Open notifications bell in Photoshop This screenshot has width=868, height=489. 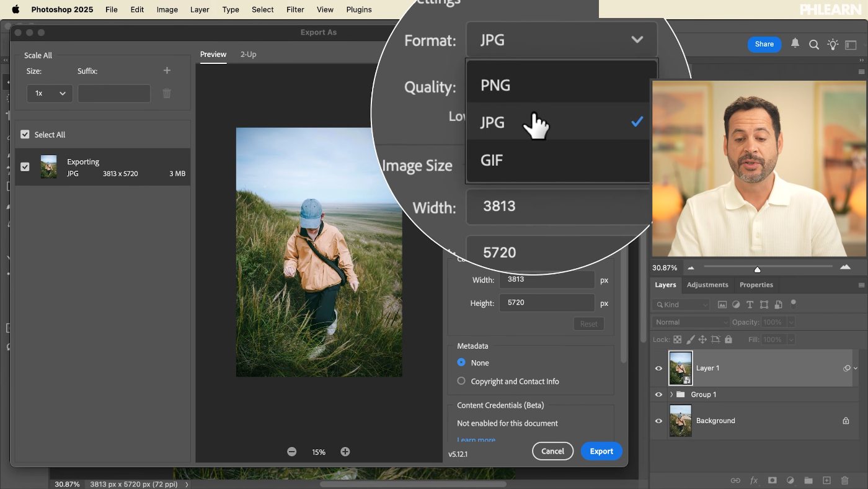795,43
